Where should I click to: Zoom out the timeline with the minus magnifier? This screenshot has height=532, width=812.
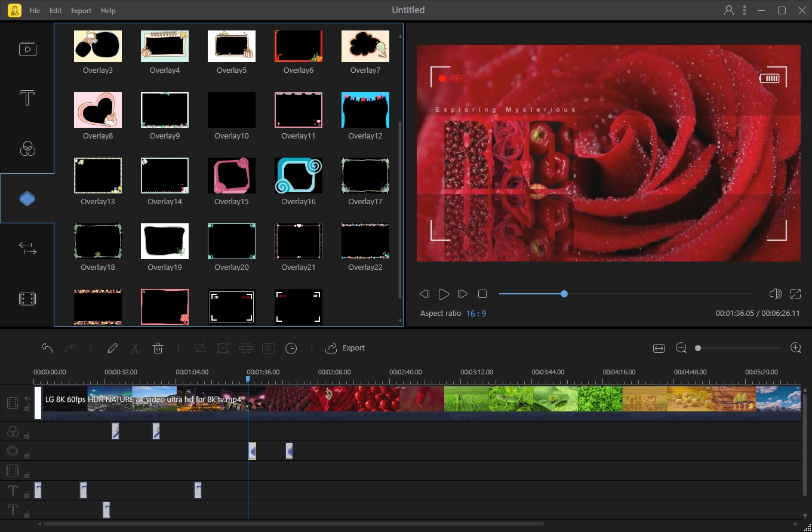[681, 348]
